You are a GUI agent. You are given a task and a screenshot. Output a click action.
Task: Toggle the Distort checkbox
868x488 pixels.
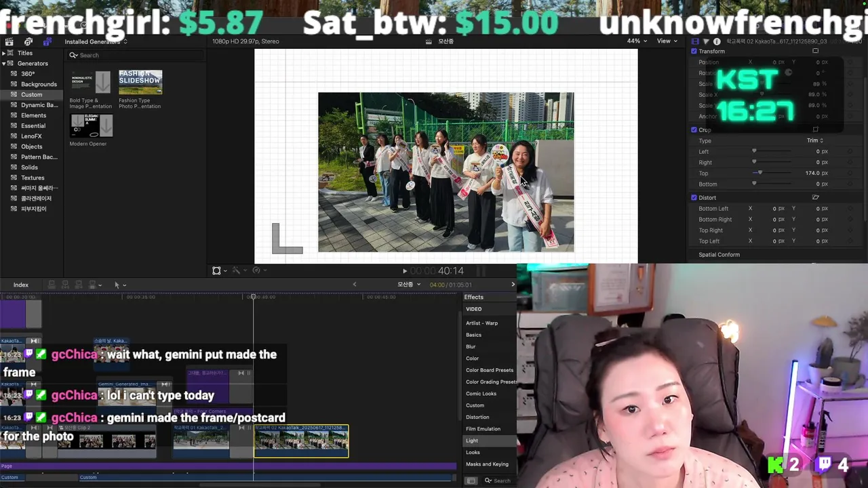pos(694,197)
